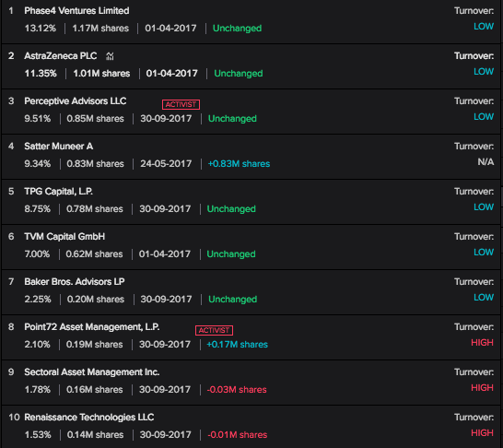Screen dimensions: 503x448
Task: Click ACTIVIST badge beside Point72 Asset Management
Action: 214,330
